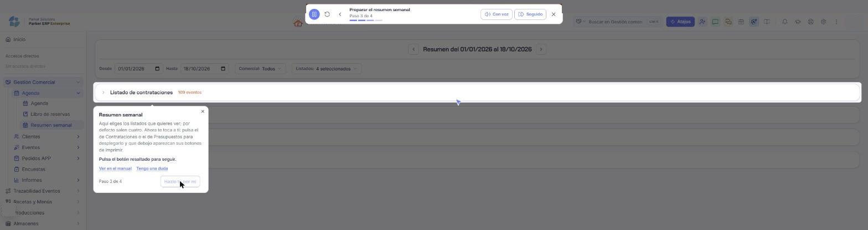Expand the Informes menu
The height and width of the screenshot is (230, 868).
[47, 180]
